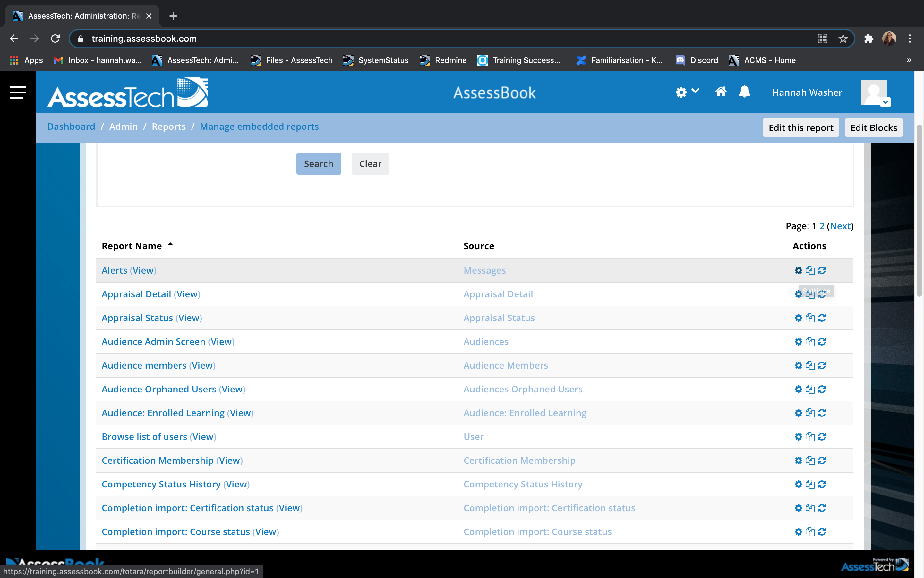Image resolution: width=924 pixels, height=578 pixels.
Task: View the Appraisal Detail report
Action: [x=187, y=294]
